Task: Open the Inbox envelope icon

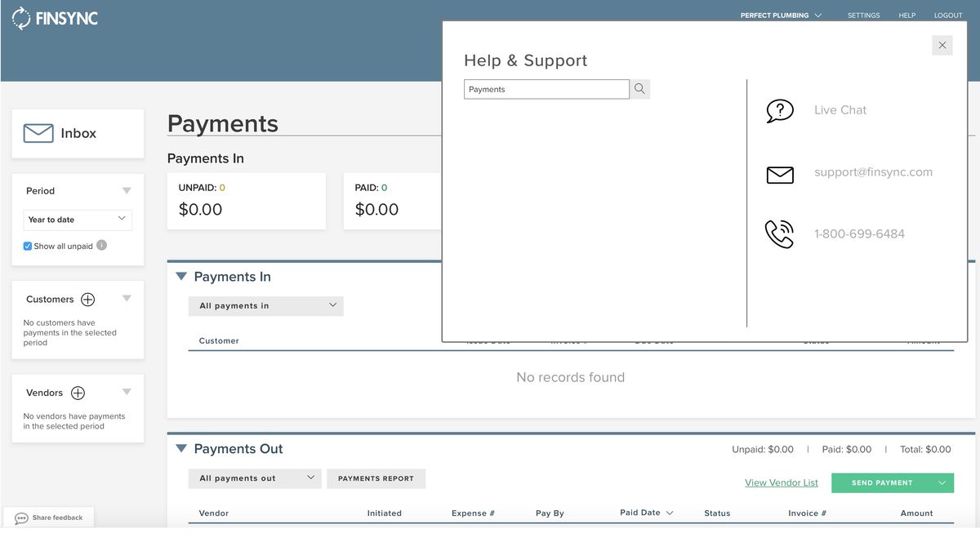Action: pos(37,132)
